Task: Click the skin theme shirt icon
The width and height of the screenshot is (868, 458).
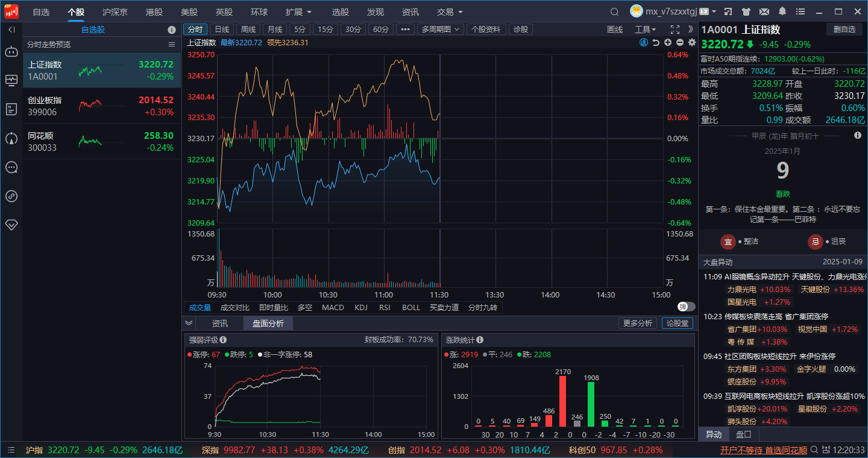Action: (x=746, y=11)
